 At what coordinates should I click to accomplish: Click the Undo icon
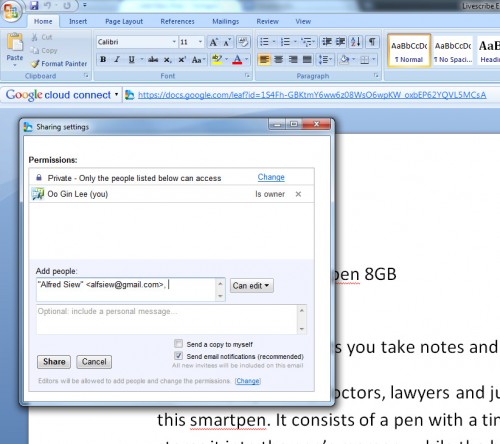[x=48, y=5]
